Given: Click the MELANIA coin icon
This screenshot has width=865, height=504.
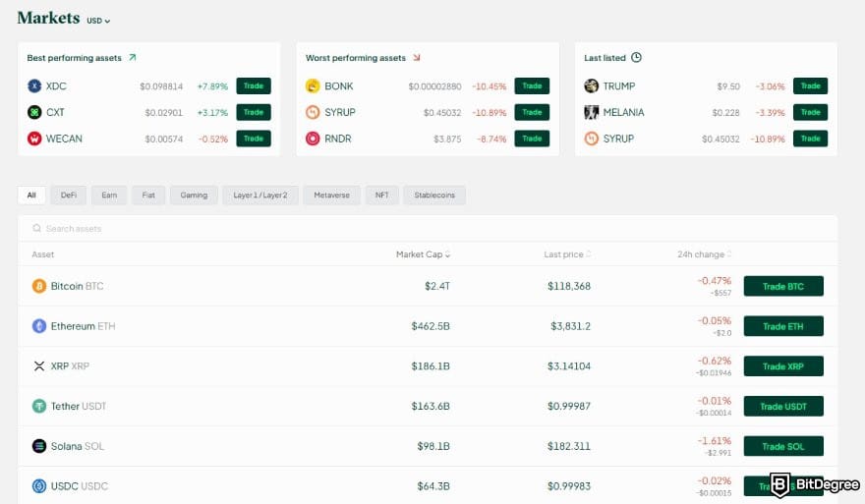Looking at the screenshot, I should pyautogui.click(x=592, y=112).
